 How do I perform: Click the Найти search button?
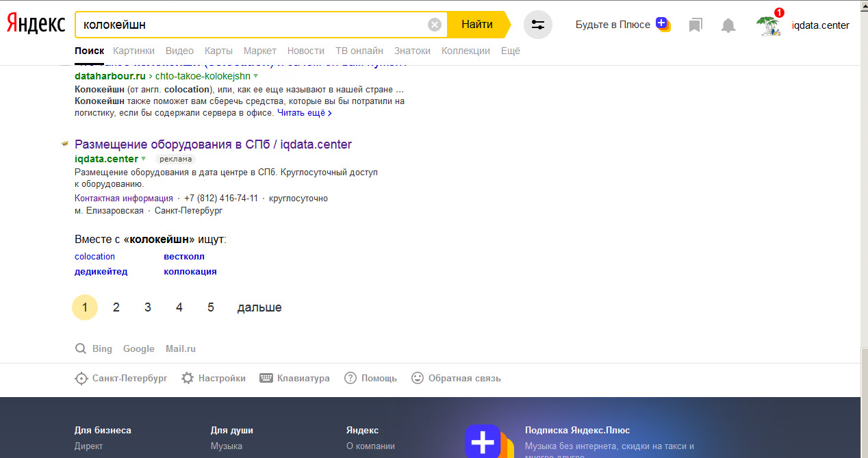pos(478,25)
